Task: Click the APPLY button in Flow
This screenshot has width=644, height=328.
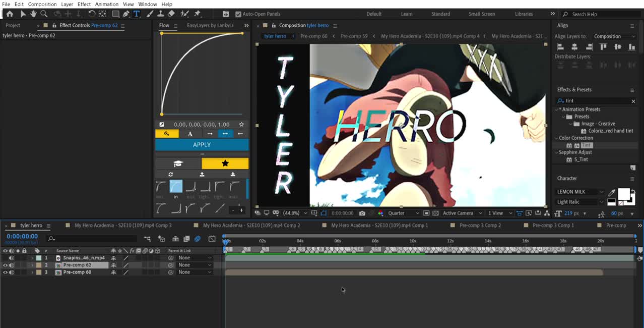Action: tap(202, 145)
